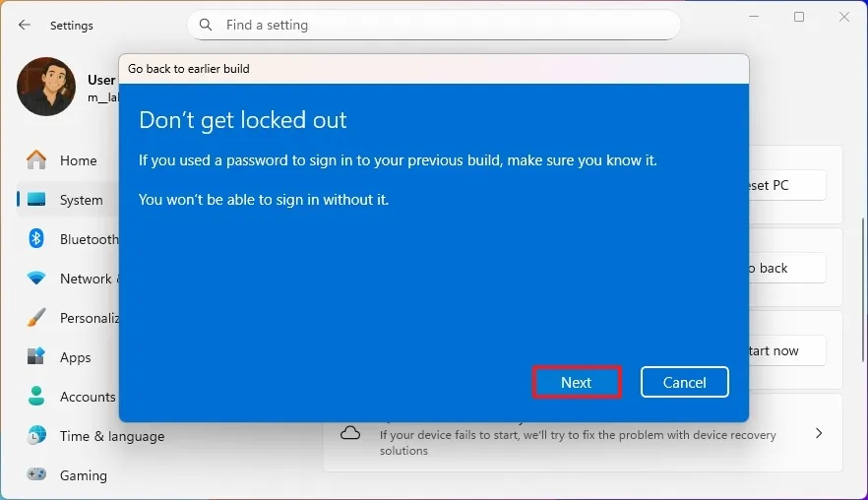Open the Gaming controller icon
The image size is (868, 500).
[x=36, y=475]
